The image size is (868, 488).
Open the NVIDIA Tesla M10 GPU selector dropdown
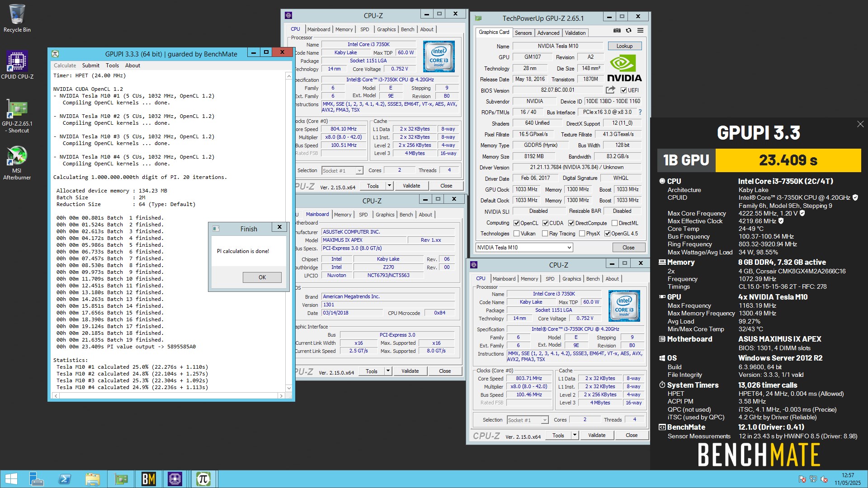[x=524, y=248]
